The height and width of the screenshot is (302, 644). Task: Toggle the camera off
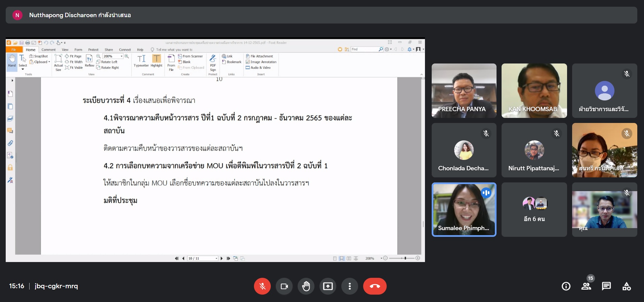(284, 286)
